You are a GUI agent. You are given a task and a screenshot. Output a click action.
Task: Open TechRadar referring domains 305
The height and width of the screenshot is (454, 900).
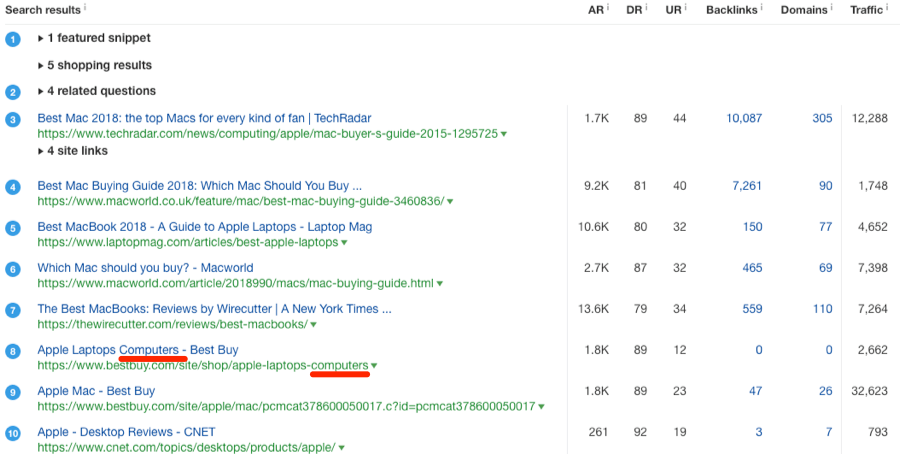point(823,118)
